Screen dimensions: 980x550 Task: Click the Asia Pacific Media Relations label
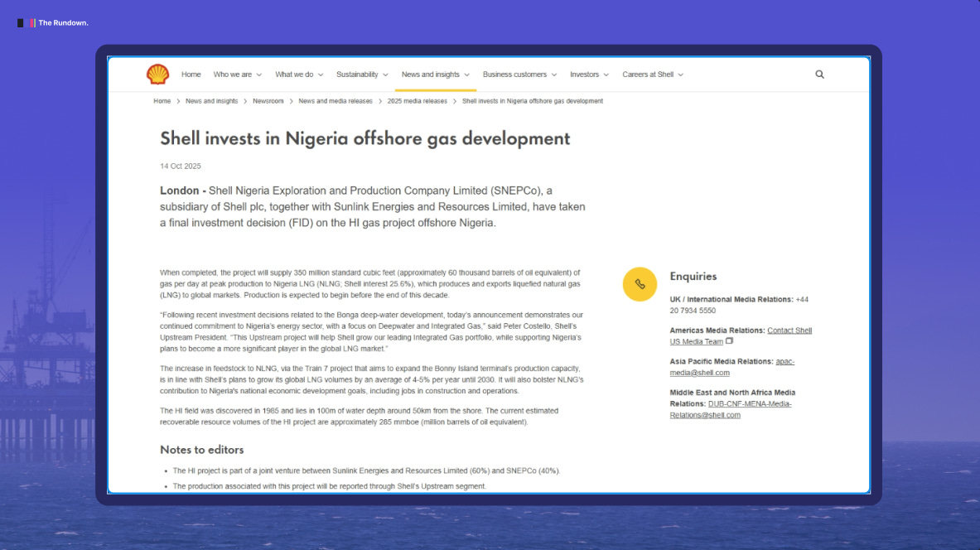[722, 361]
